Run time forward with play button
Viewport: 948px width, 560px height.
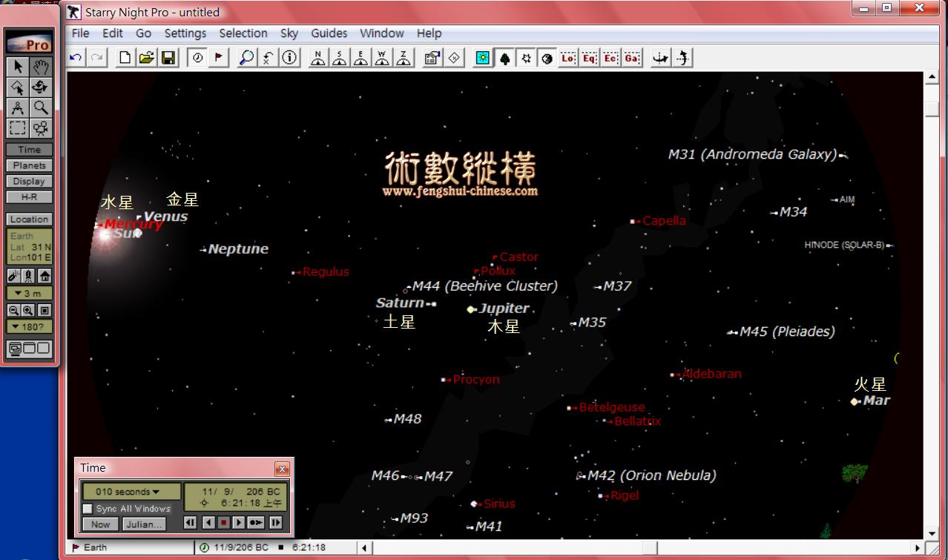(x=238, y=523)
